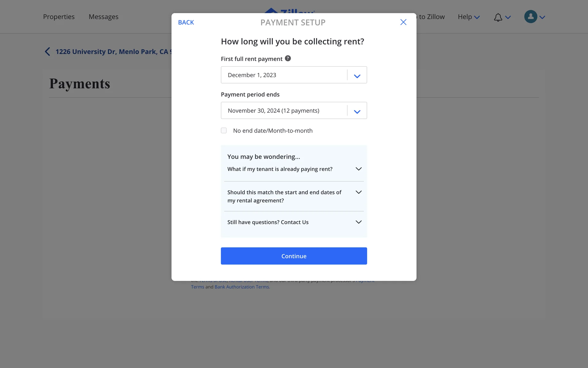
Task: Open the Bank Authorization Terms link
Action: [242, 287]
